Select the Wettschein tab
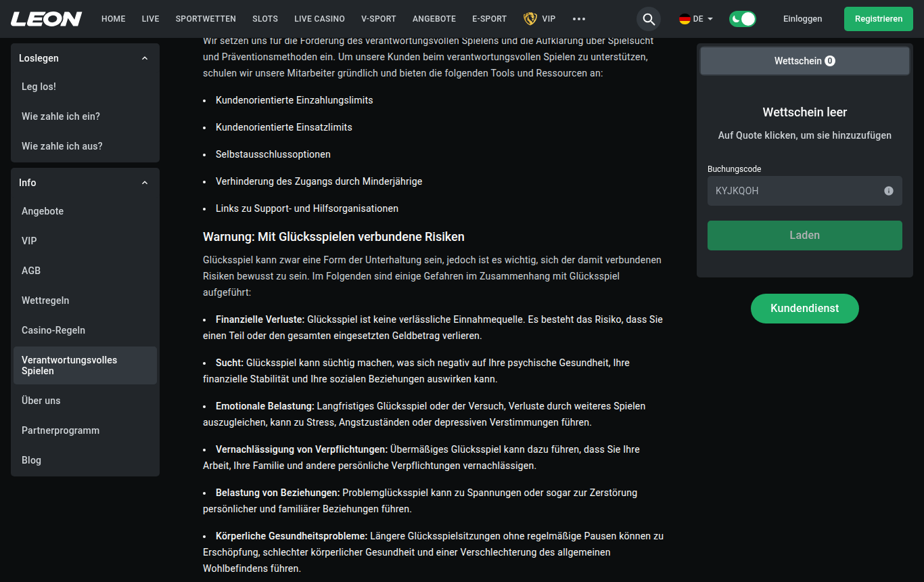Image resolution: width=924 pixels, height=582 pixels. (x=805, y=61)
